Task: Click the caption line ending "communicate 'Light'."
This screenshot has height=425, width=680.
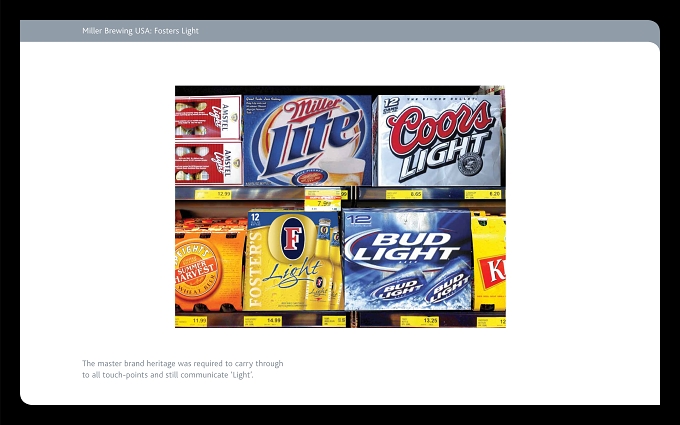Action: (168, 375)
